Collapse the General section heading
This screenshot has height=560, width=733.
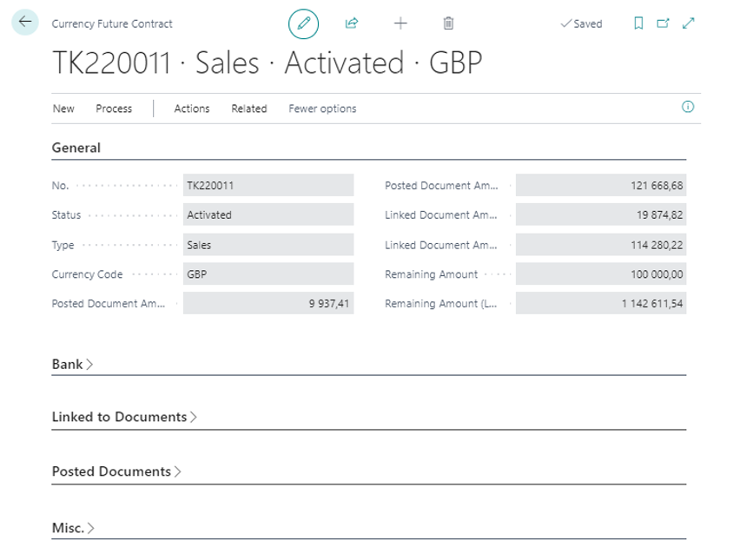76,148
